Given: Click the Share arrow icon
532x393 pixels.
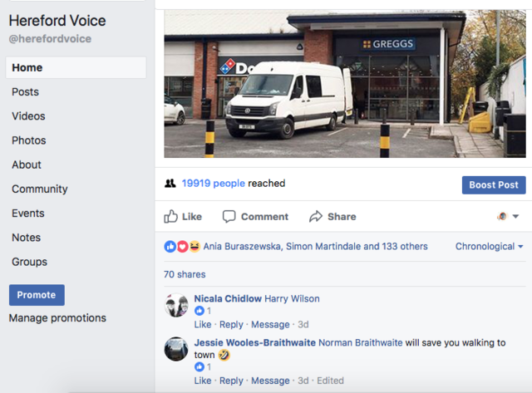Looking at the screenshot, I should tap(316, 217).
